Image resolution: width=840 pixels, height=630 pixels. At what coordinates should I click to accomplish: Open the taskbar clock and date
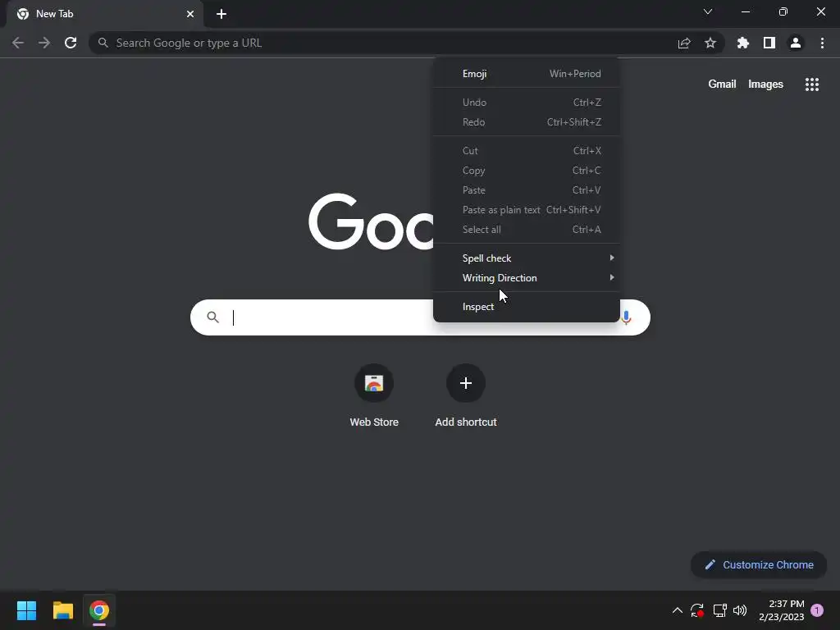(x=782, y=610)
